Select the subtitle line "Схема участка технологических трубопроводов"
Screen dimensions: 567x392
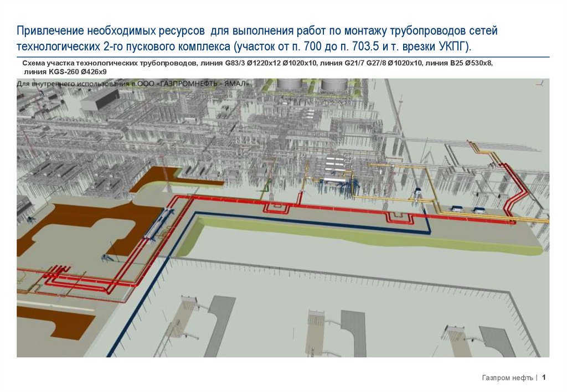[257, 63]
